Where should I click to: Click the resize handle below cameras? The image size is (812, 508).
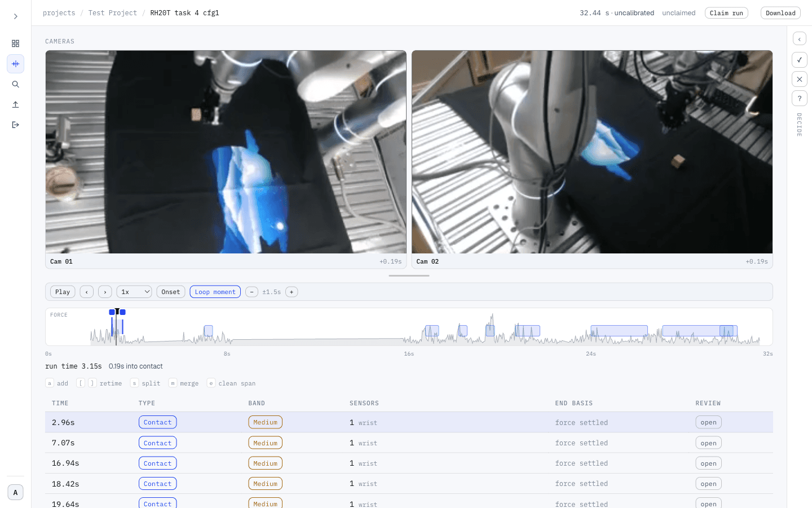[x=409, y=275]
